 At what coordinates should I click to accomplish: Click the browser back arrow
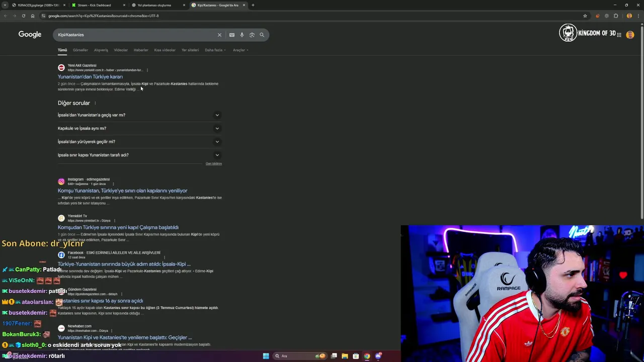pos(5,16)
